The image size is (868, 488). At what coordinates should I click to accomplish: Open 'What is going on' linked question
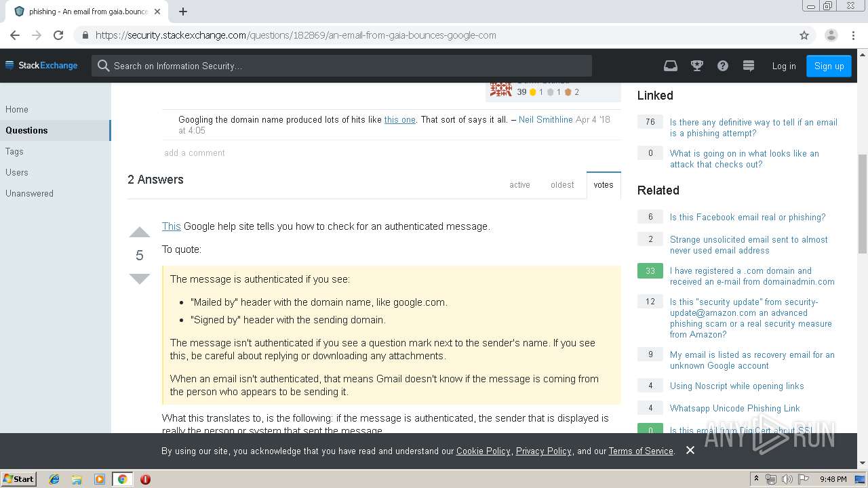[745, 159]
